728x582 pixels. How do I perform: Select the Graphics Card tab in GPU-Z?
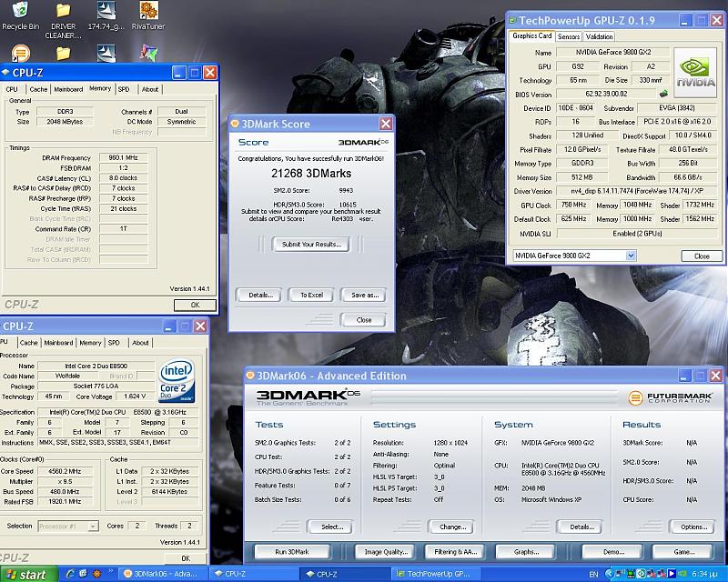pos(531,35)
